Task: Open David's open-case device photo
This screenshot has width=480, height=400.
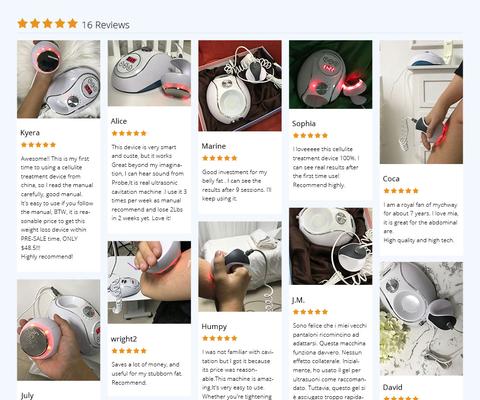Action: tap(421, 319)
